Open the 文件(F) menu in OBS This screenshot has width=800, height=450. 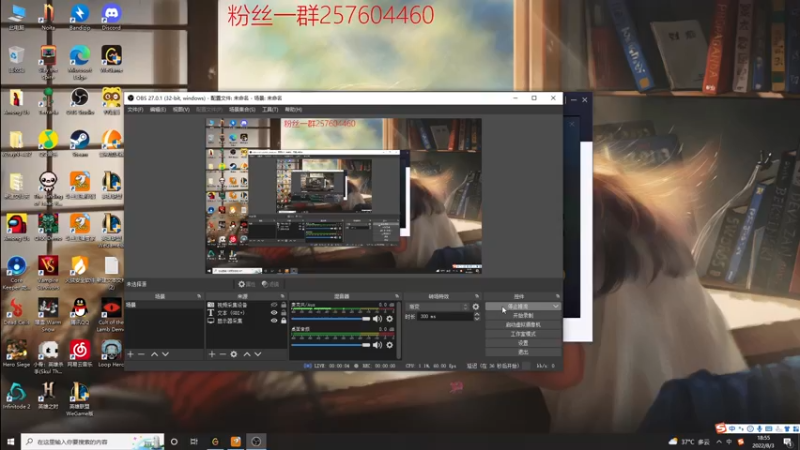135,110
